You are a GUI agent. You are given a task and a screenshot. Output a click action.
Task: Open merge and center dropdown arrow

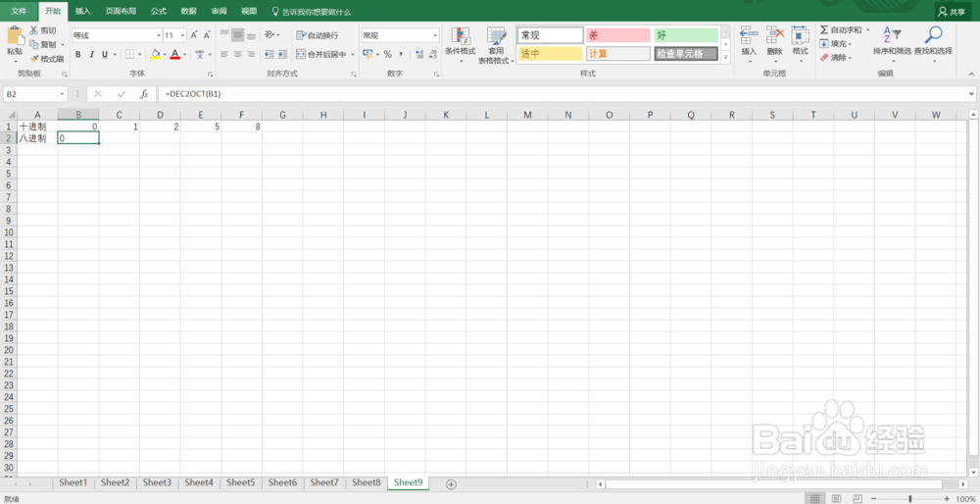coord(353,54)
